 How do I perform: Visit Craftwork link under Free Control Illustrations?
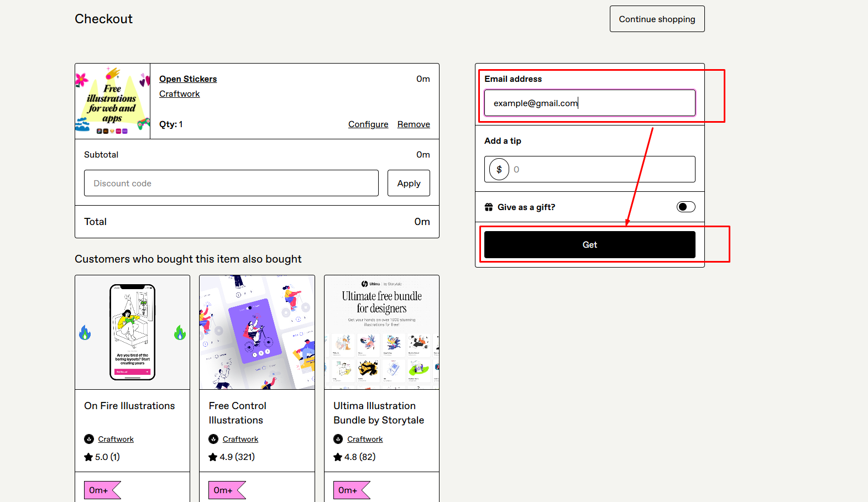[240, 439]
